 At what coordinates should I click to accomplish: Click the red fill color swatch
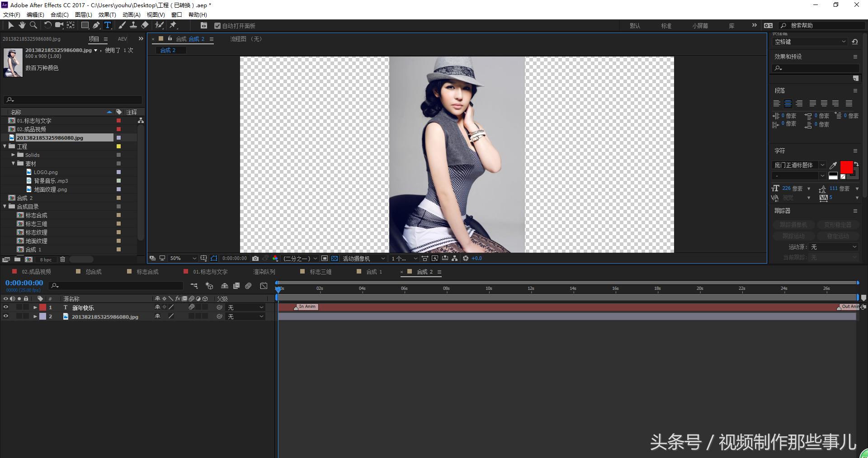click(x=846, y=167)
